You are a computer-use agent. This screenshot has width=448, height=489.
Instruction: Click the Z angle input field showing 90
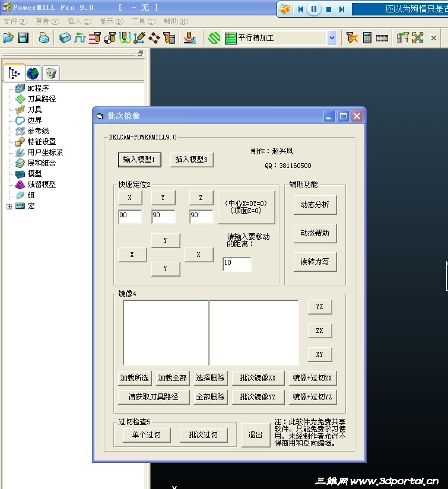point(201,217)
